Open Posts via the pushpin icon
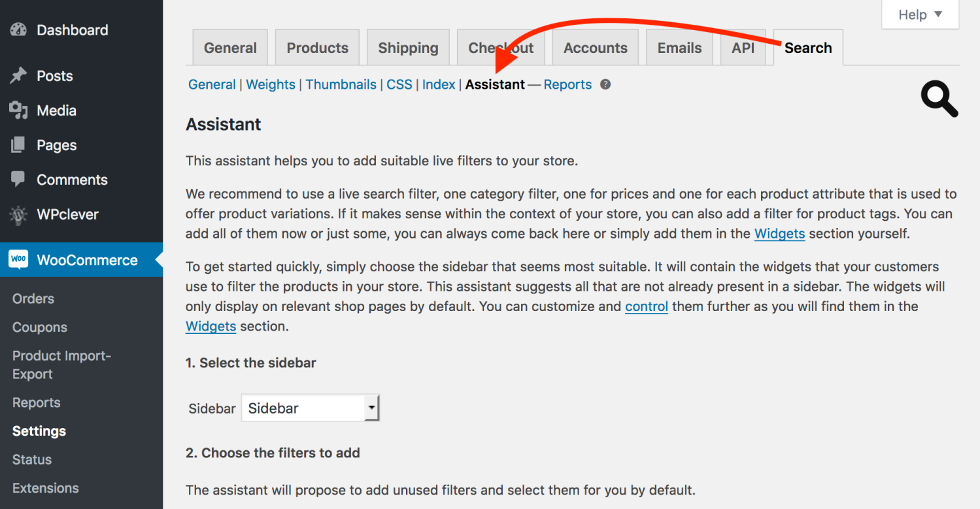 click(19, 76)
